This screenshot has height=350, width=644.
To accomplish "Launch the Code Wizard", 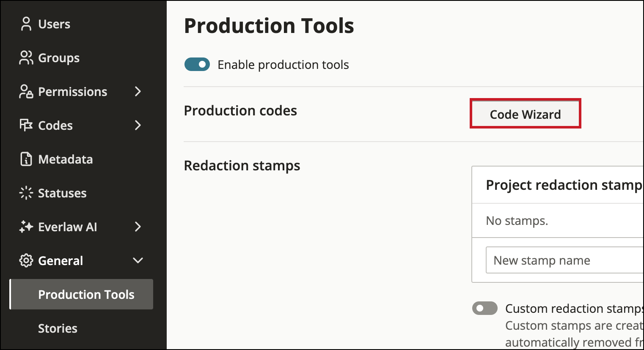I will point(525,114).
